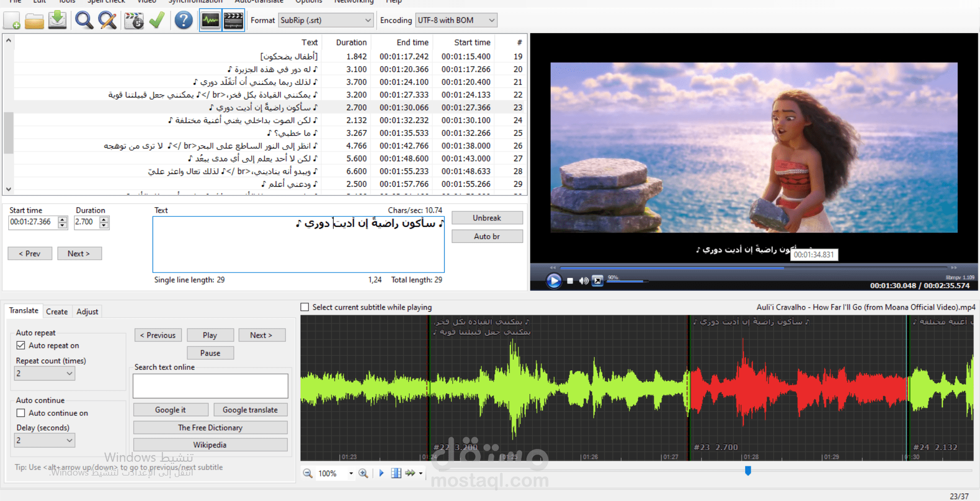Toggle the Auto repeat on checkbox
This screenshot has width=980, height=501.
(21, 345)
